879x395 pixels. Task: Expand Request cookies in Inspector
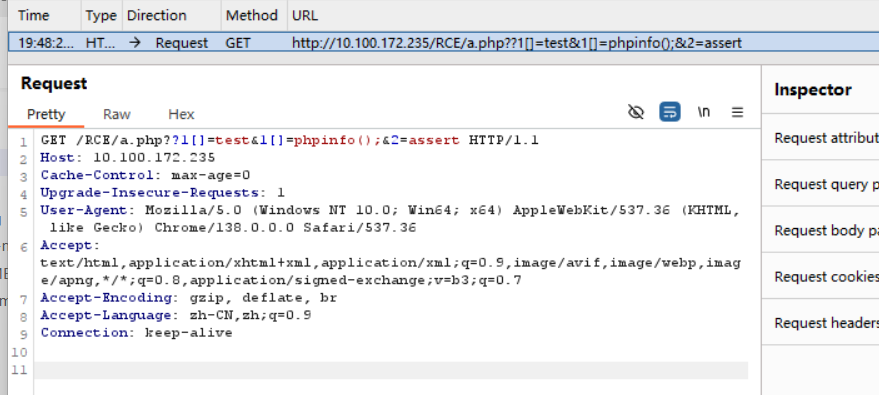click(x=826, y=276)
